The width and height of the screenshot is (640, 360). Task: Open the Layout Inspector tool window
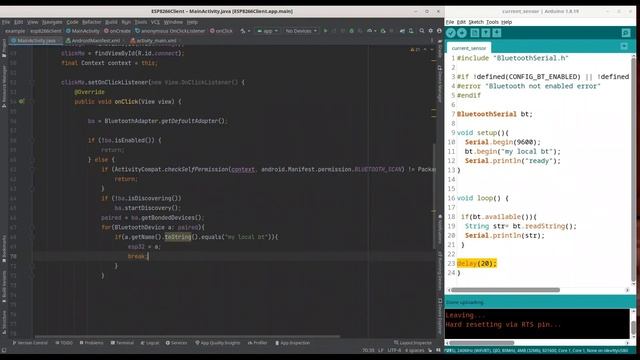click(413, 343)
